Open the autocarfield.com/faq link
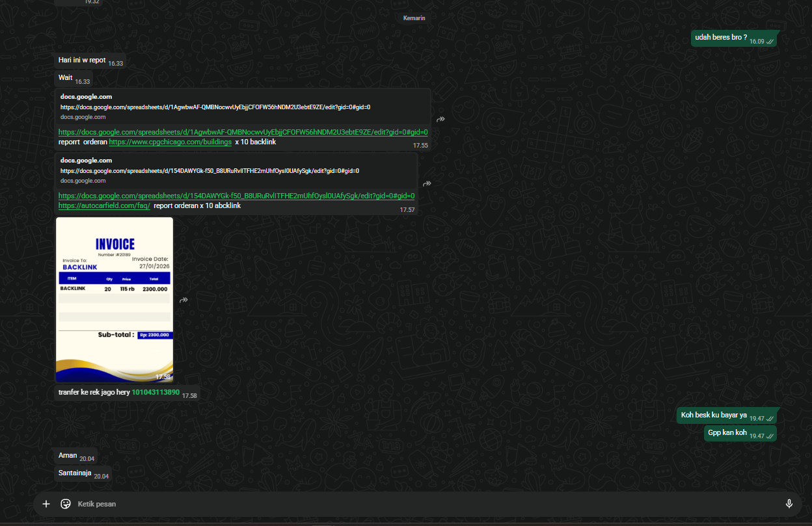Image resolution: width=812 pixels, height=526 pixels. click(x=104, y=205)
